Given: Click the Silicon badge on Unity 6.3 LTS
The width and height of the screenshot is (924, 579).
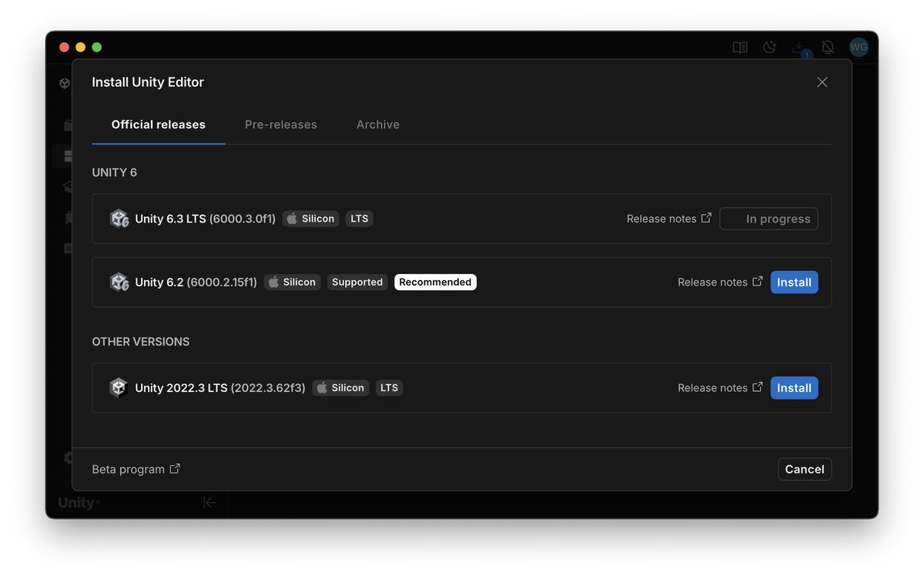Looking at the screenshot, I should click(311, 219).
